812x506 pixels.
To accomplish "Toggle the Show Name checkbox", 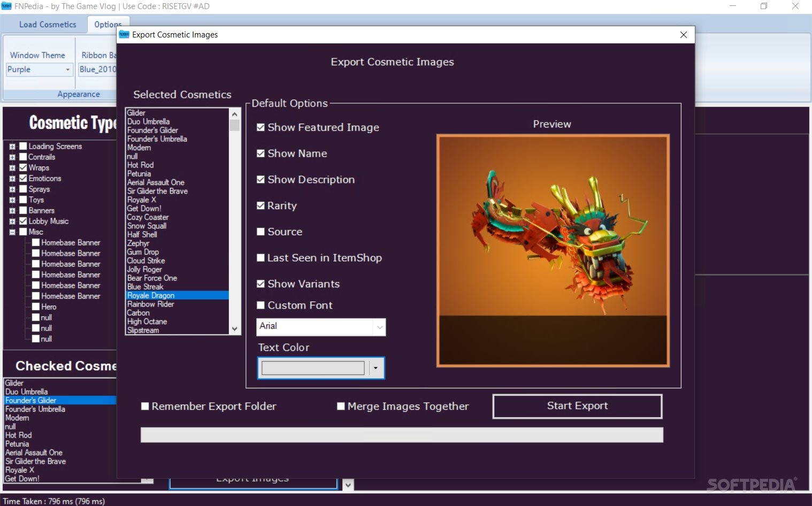I will click(x=261, y=154).
